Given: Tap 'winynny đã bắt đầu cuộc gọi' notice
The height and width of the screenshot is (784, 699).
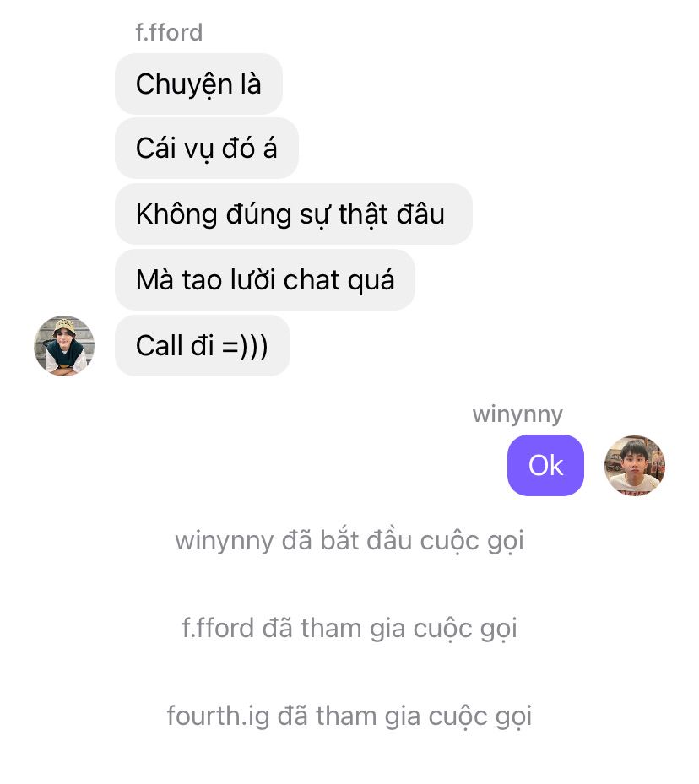Looking at the screenshot, I should 349,541.
